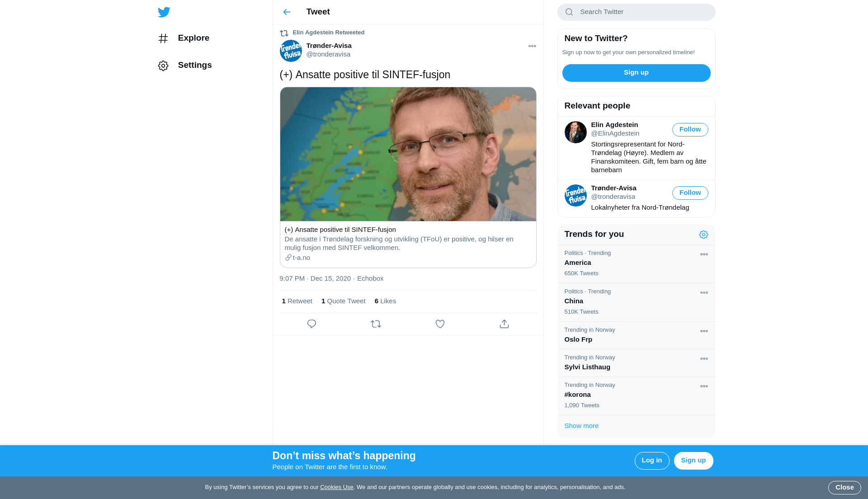Screen dimensions: 868x499
Task: Like the tweet with heart icon
Action: point(440,324)
